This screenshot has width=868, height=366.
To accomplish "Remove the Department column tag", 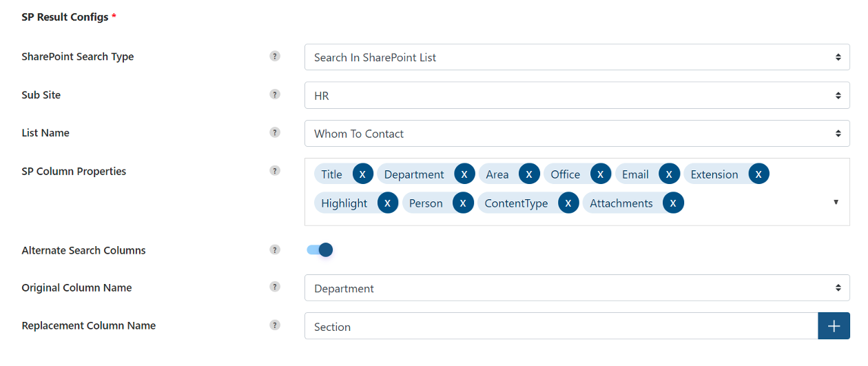I will (x=464, y=174).
